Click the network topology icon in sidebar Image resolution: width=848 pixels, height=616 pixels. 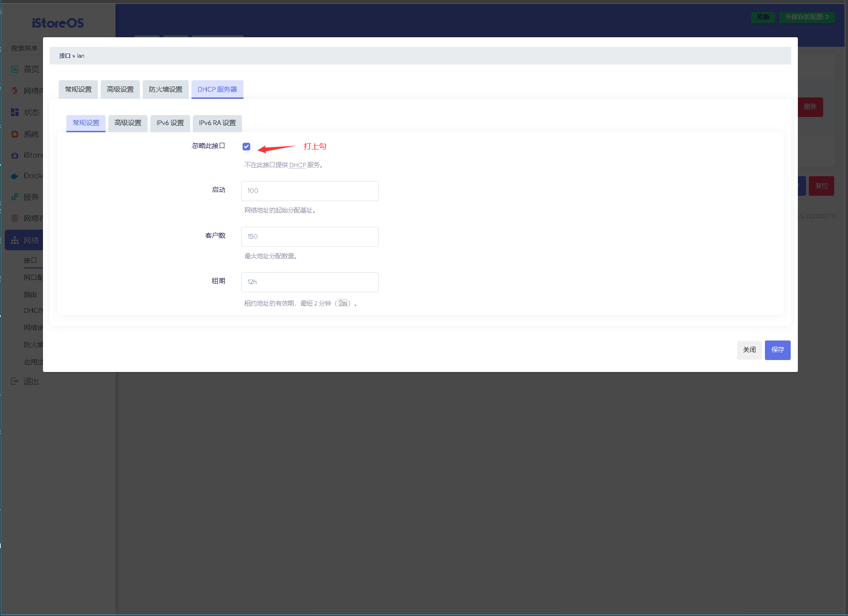pyautogui.click(x=15, y=240)
